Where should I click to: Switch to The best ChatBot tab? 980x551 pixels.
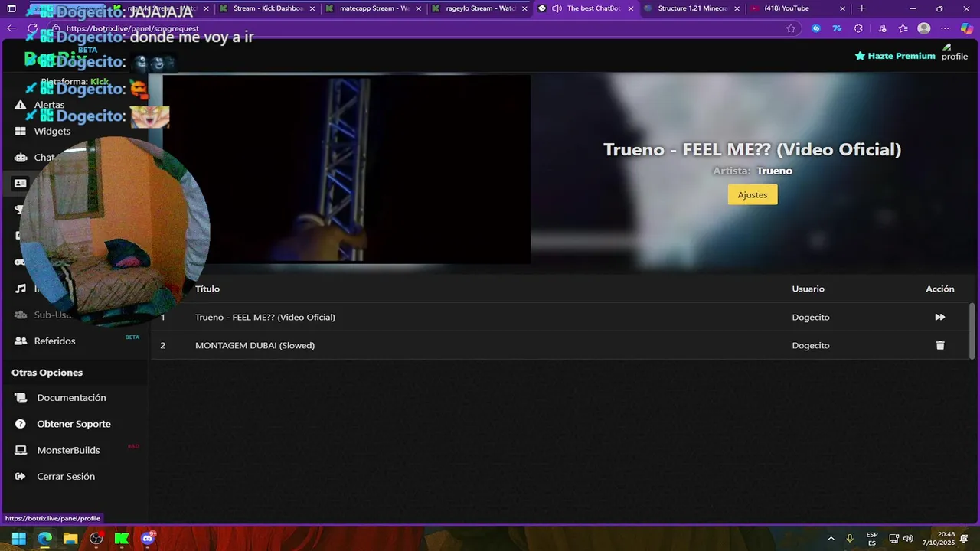tap(586, 8)
